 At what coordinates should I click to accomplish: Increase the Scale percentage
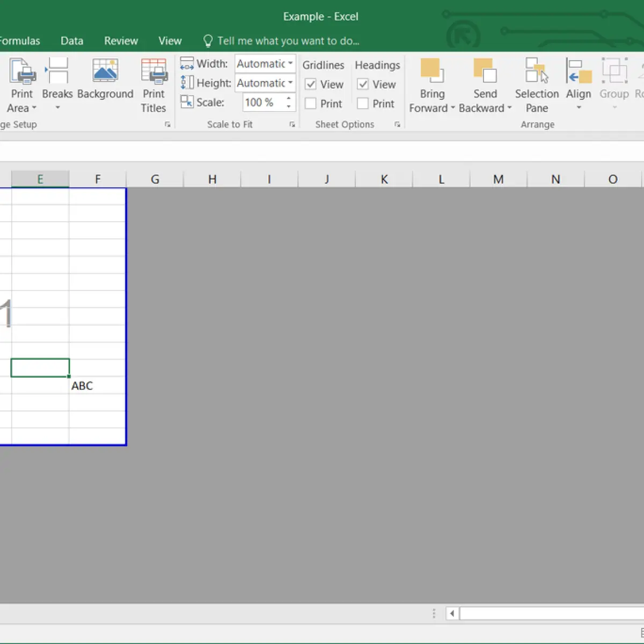[289, 98]
